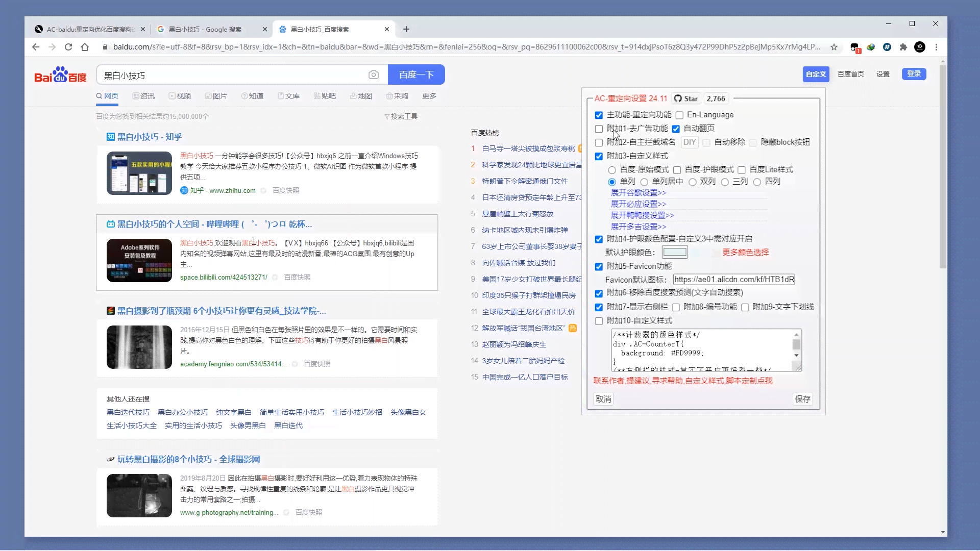Viewport: 980px width, 551px height.
Task: Select the 资讯 search category
Action: pyautogui.click(x=143, y=96)
